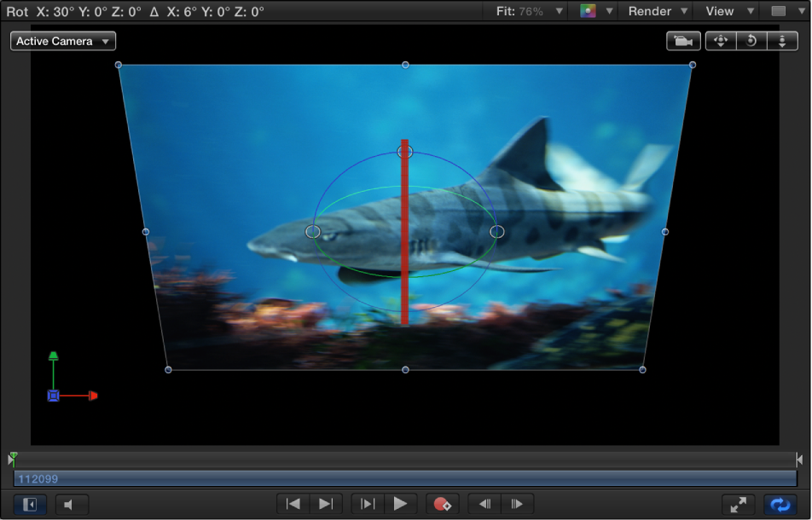
Task: Select the Pan camera control
Action: (x=721, y=41)
